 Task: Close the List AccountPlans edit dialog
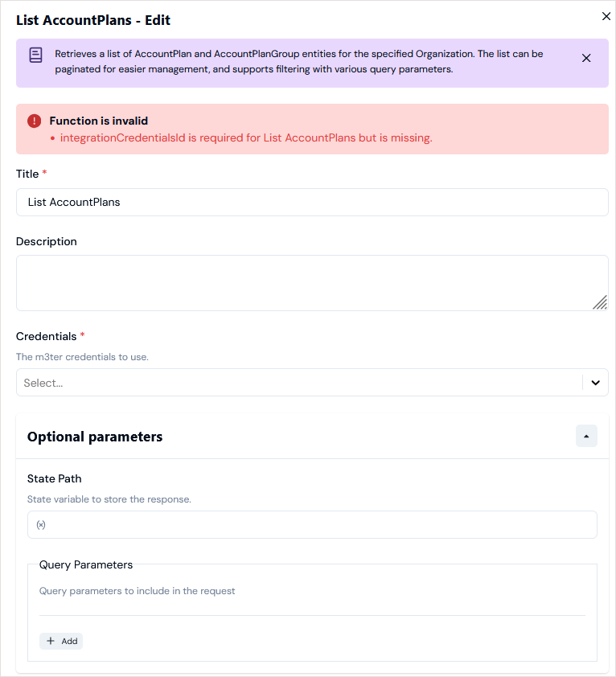[606, 16]
